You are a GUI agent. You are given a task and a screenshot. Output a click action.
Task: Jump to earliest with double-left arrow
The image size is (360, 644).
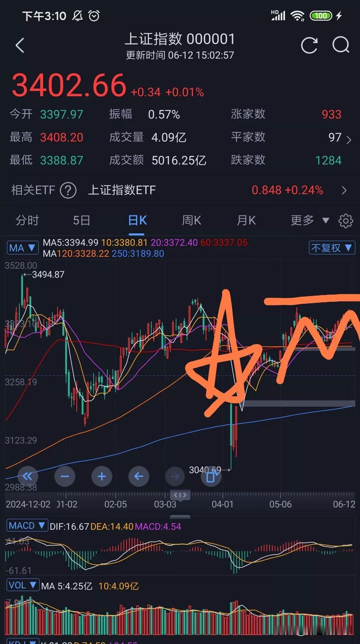coord(28,477)
